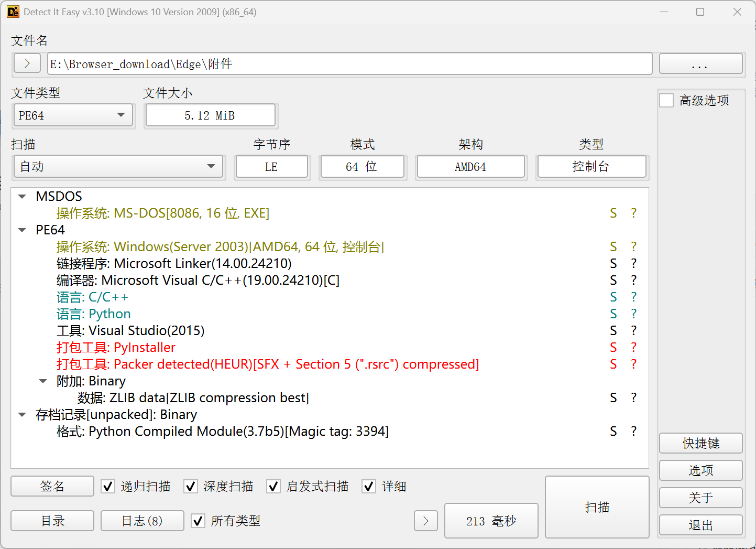Screen dimensions: 756x549
Task: Collapse the 附加: Binary node
Action: pos(43,381)
